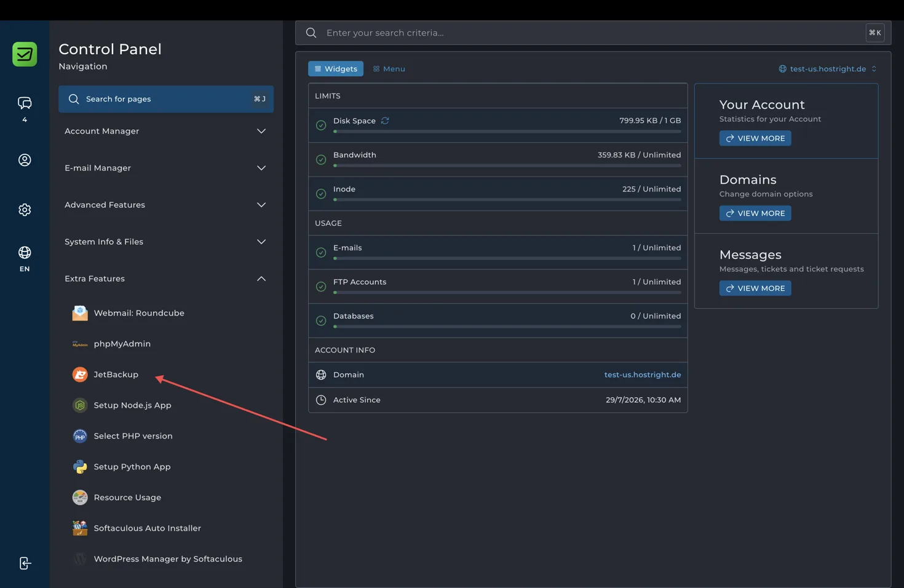Switch to the Menu tab

[389, 69]
